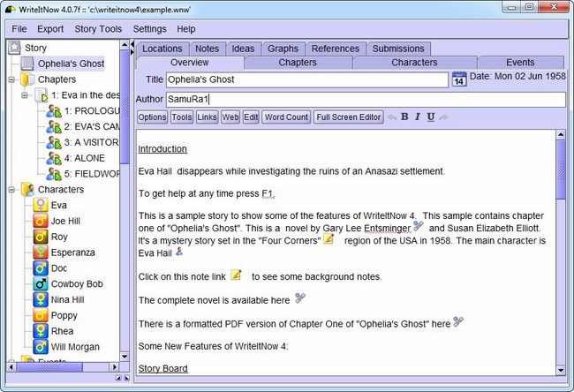Open the Full Screen Editor
This screenshot has width=574, height=392.
(x=349, y=117)
